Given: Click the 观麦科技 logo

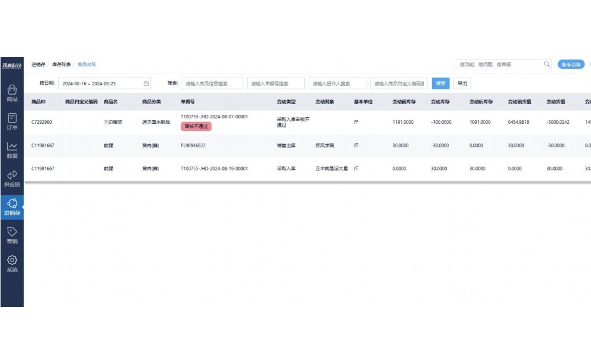Looking at the screenshot, I should point(12,64).
